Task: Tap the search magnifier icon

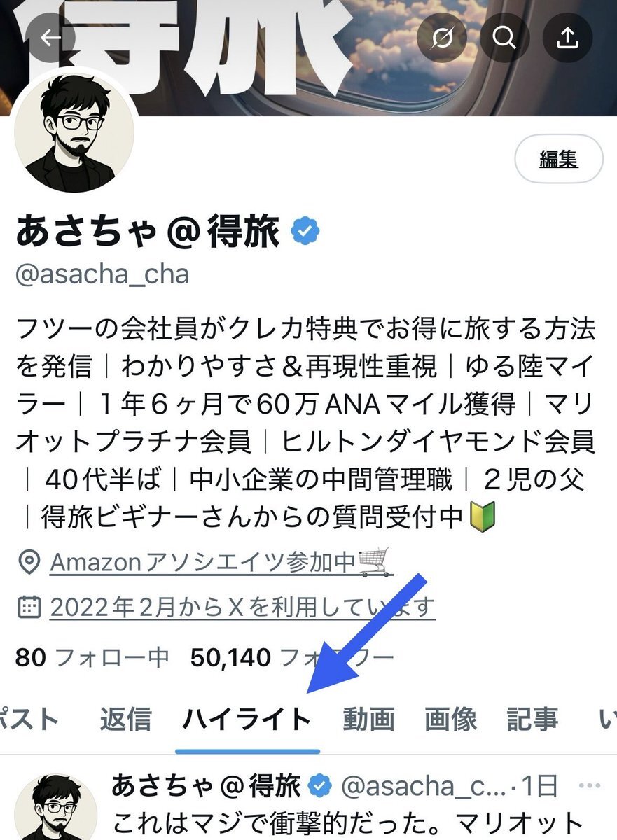Action: point(504,38)
